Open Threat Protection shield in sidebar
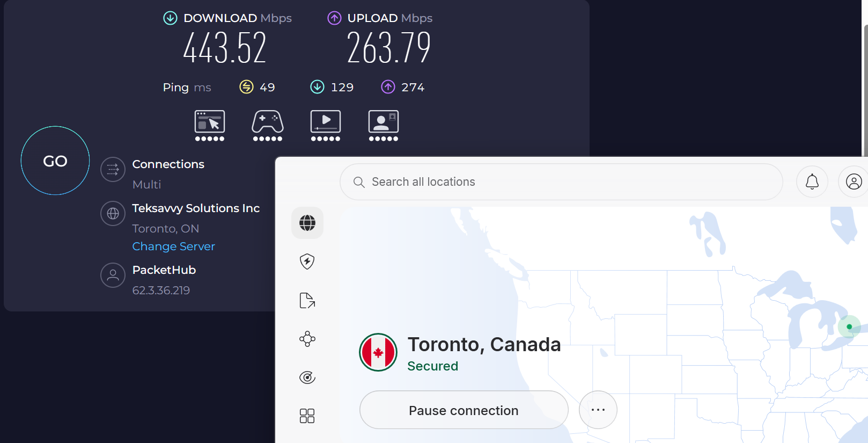This screenshot has height=443, width=868. pyautogui.click(x=307, y=262)
